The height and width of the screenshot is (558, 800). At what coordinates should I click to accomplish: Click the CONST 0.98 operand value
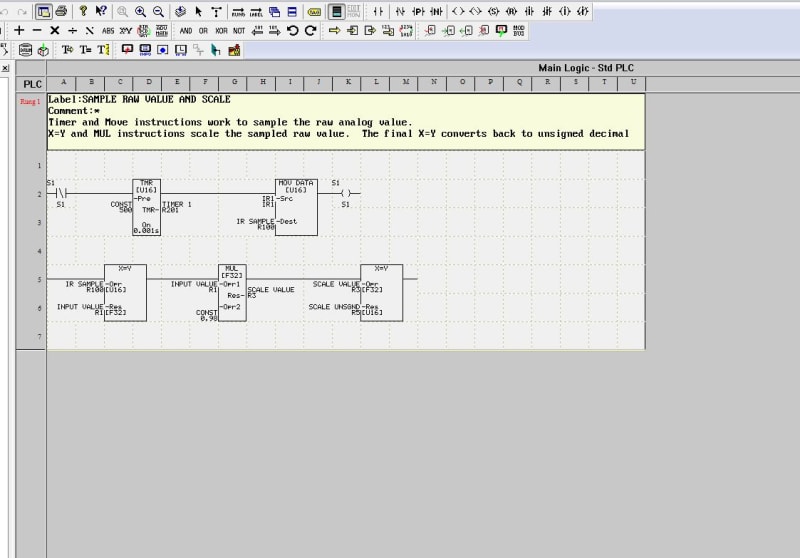207,315
